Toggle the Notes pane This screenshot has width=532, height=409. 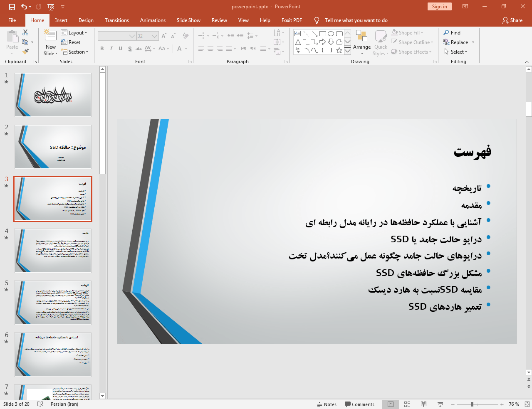(x=327, y=404)
